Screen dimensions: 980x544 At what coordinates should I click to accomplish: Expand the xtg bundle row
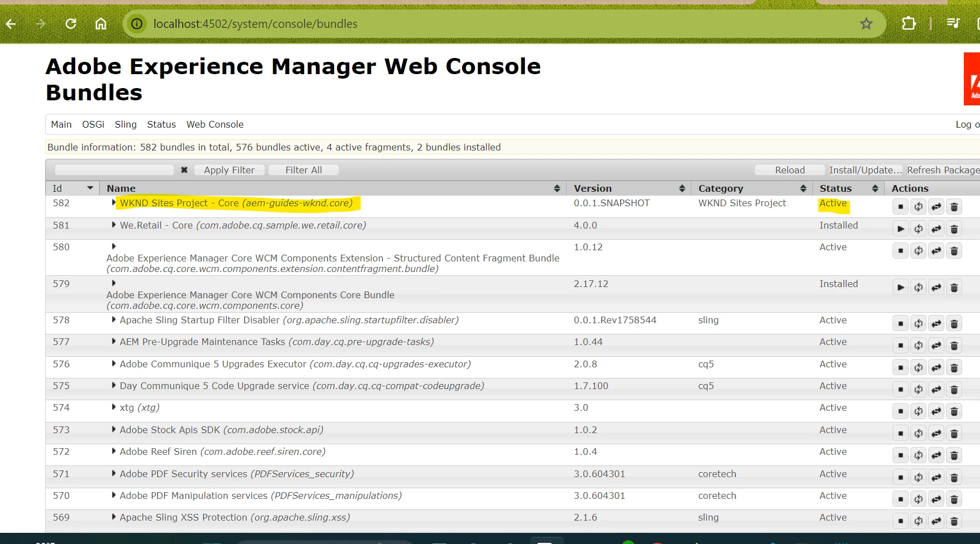pos(114,407)
